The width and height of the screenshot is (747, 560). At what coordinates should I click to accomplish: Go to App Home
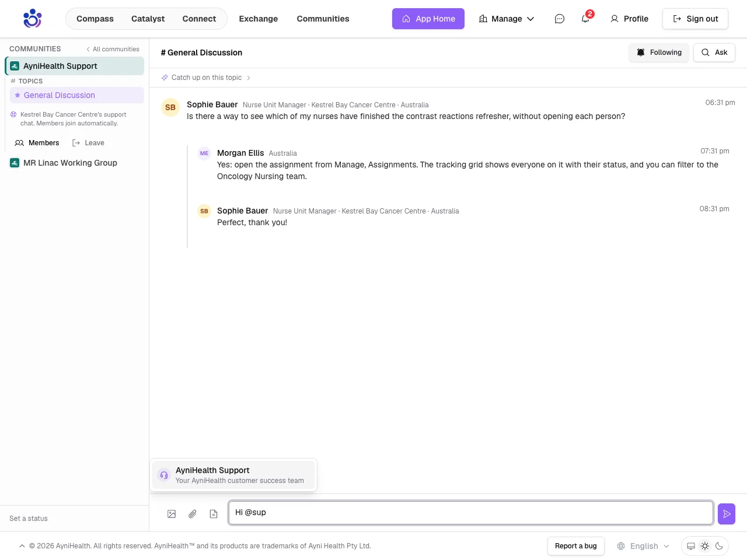tap(428, 19)
